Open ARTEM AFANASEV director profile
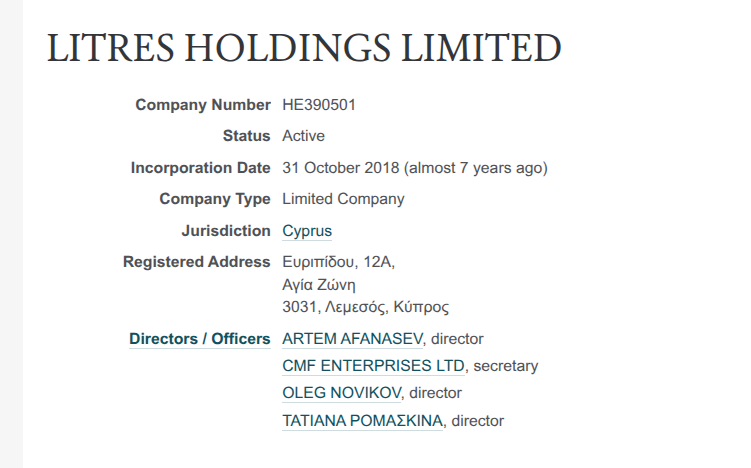Viewport: 751px width, 468px height. click(353, 339)
